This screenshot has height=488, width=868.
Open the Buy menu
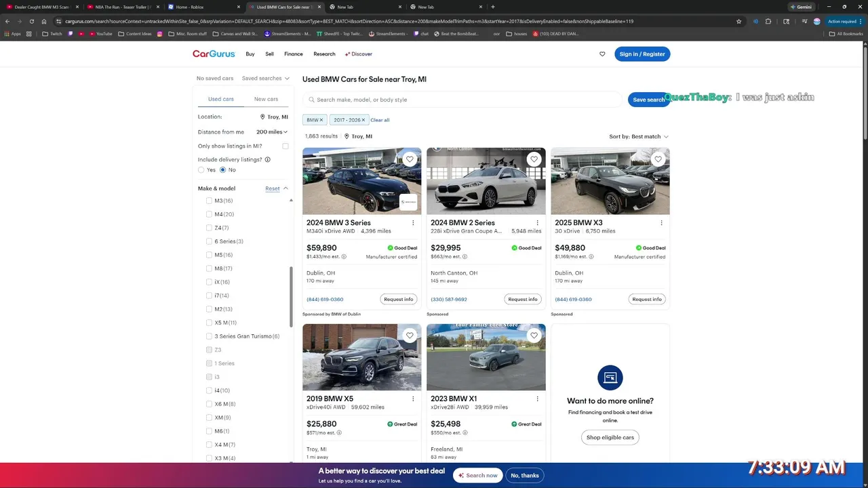tap(250, 54)
